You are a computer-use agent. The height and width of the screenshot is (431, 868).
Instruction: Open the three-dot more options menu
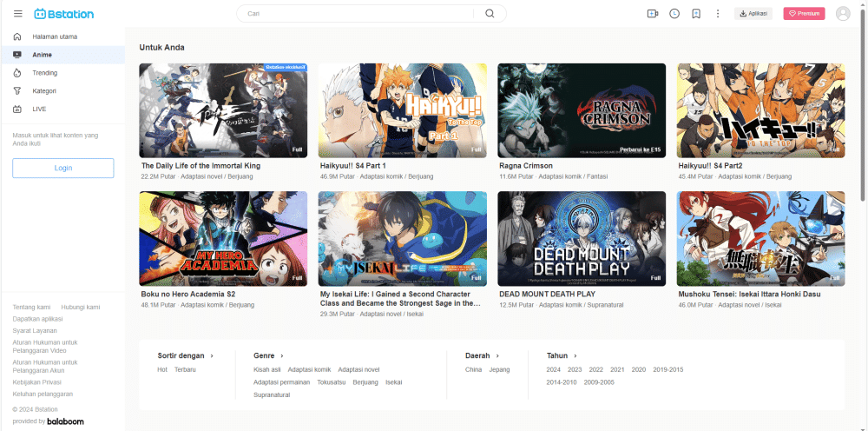point(718,14)
